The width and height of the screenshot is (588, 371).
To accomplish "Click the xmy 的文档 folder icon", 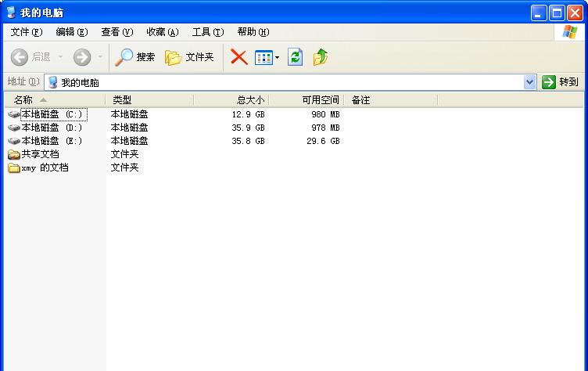I will tap(14, 167).
